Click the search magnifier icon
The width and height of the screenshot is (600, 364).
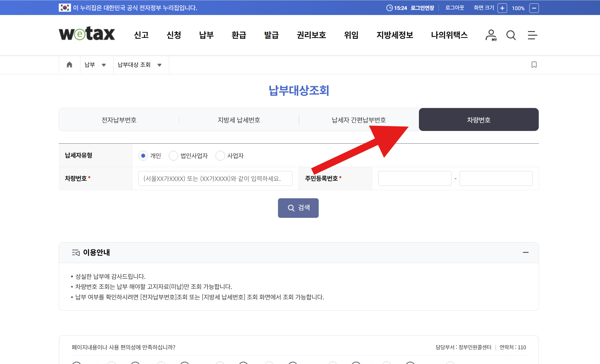[x=511, y=35]
